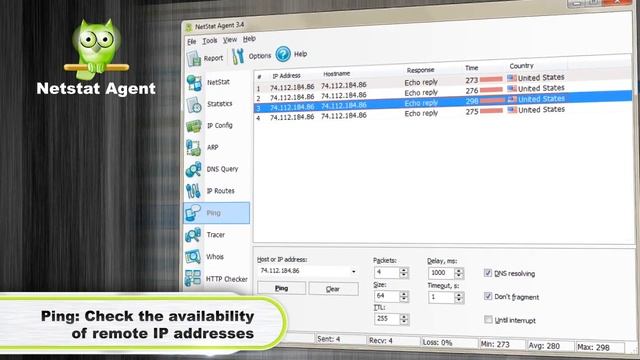Click the US flag in row 4
The image size is (640, 360).
[x=512, y=110]
